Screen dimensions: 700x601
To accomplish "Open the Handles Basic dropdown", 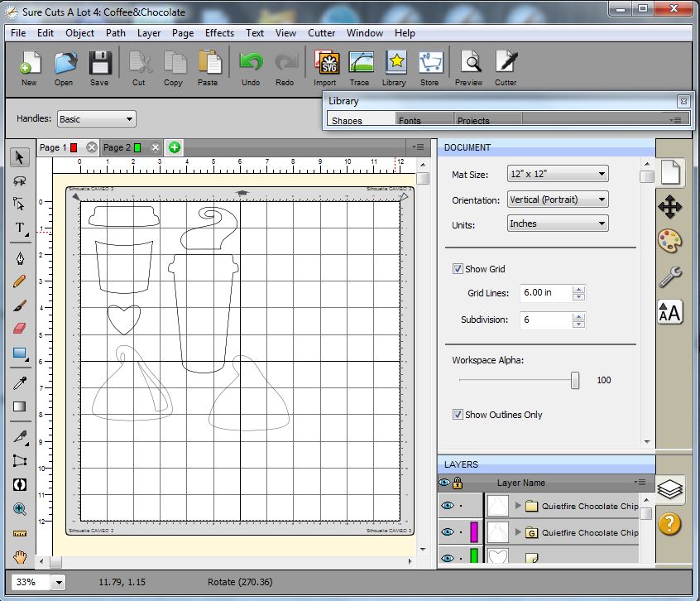I will tap(96, 119).
